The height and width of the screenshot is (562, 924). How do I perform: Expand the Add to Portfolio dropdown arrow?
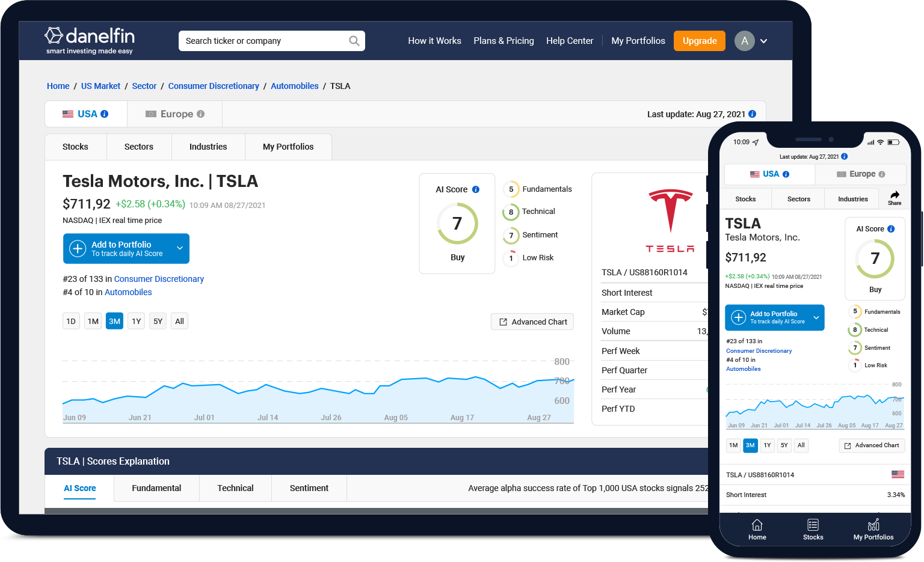tap(180, 248)
